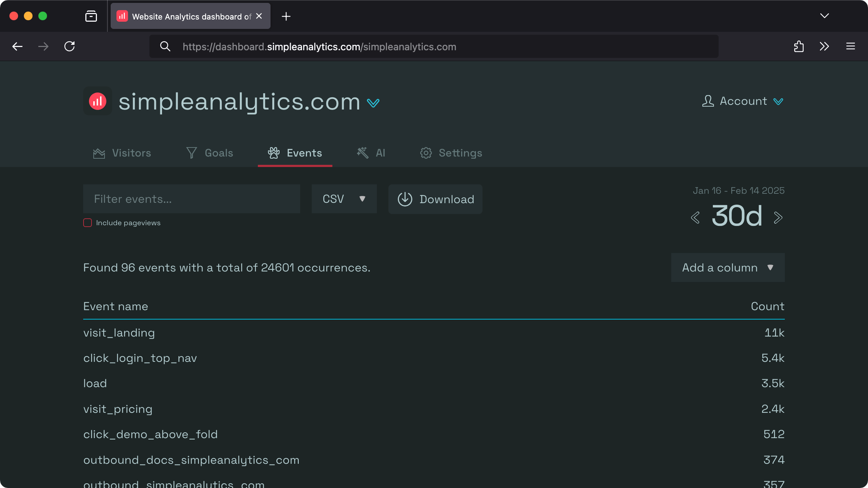Expand the simpleanalytics.com website switcher

[373, 103]
